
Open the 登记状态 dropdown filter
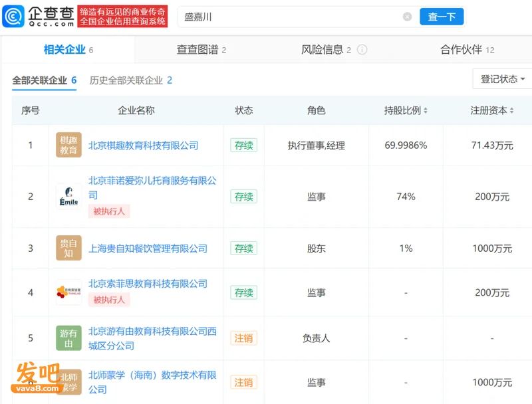click(x=502, y=79)
